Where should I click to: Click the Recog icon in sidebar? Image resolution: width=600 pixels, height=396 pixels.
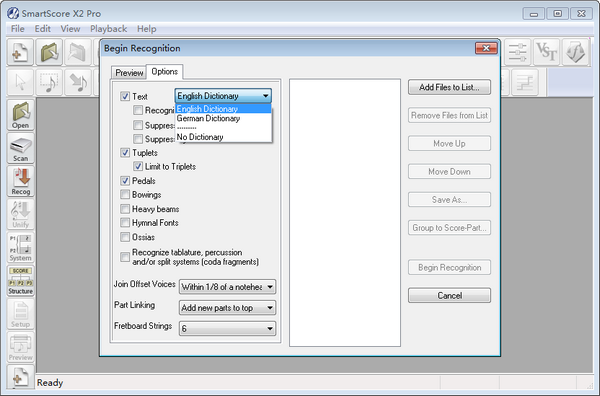pos(21,181)
